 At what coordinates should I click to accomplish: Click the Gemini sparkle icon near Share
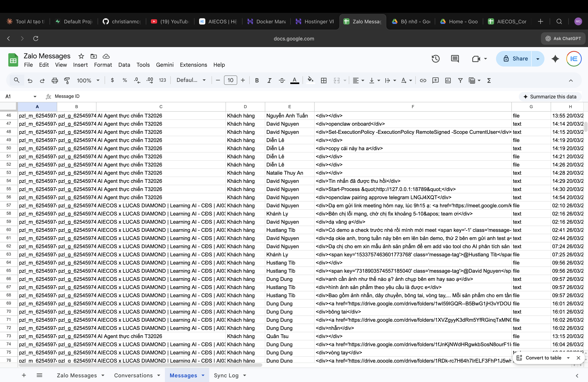tap(555, 59)
